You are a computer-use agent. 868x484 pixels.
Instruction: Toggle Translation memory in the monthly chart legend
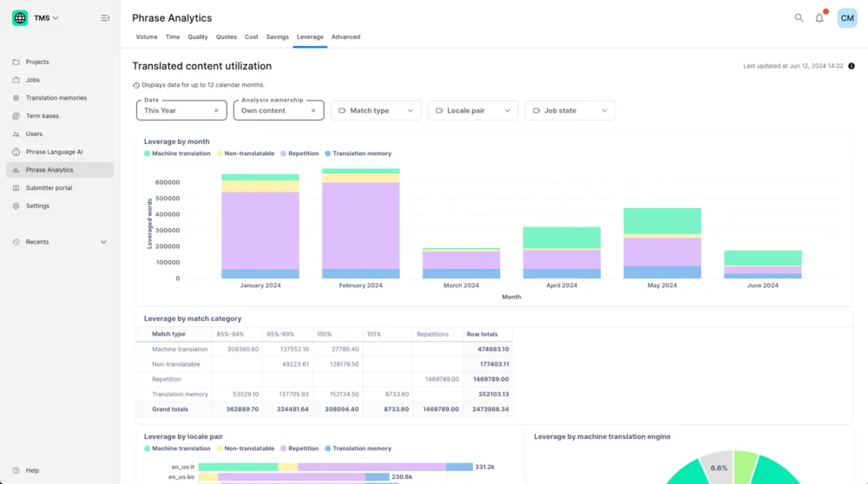point(358,154)
